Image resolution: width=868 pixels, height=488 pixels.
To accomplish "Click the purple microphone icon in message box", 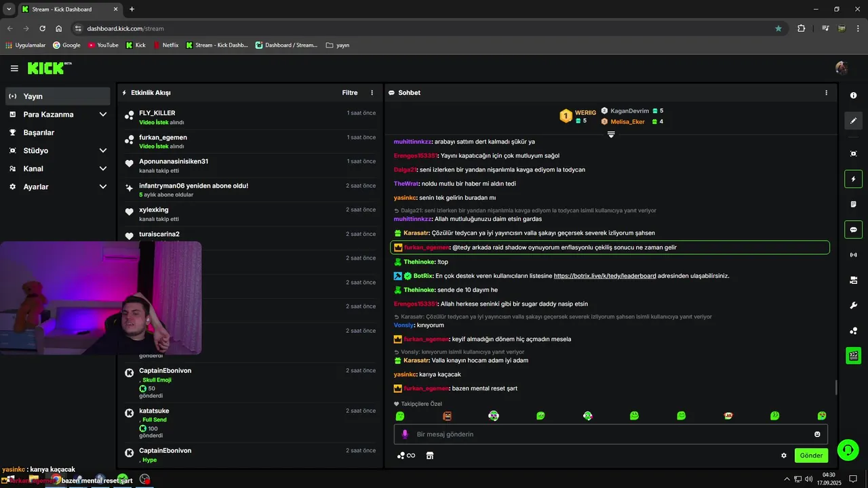I will (x=406, y=434).
